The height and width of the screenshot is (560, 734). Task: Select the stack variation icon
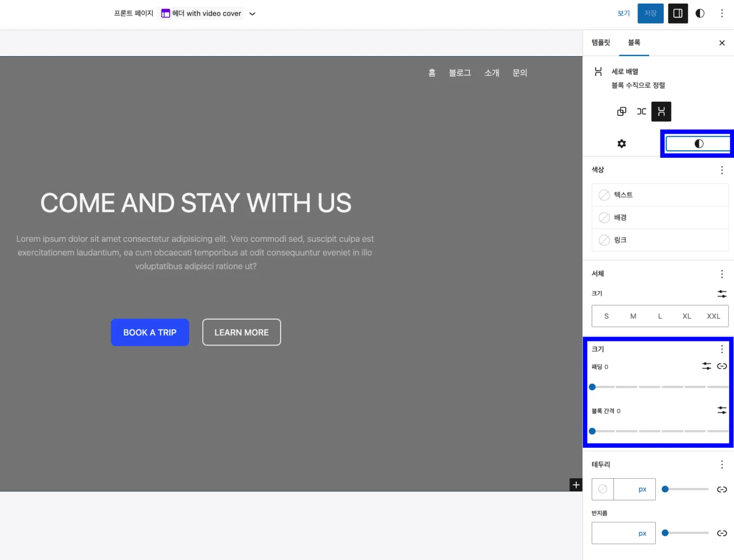(x=661, y=112)
